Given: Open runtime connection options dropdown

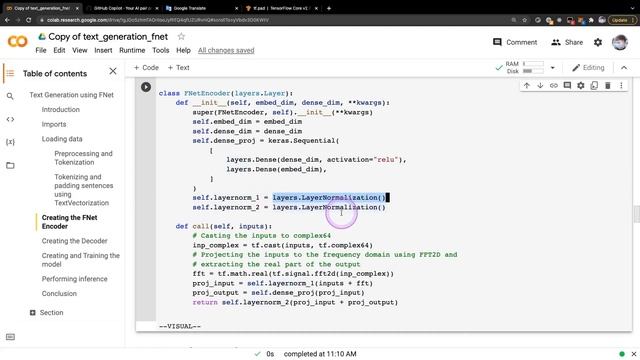Looking at the screenshot, I should (553, 68).
